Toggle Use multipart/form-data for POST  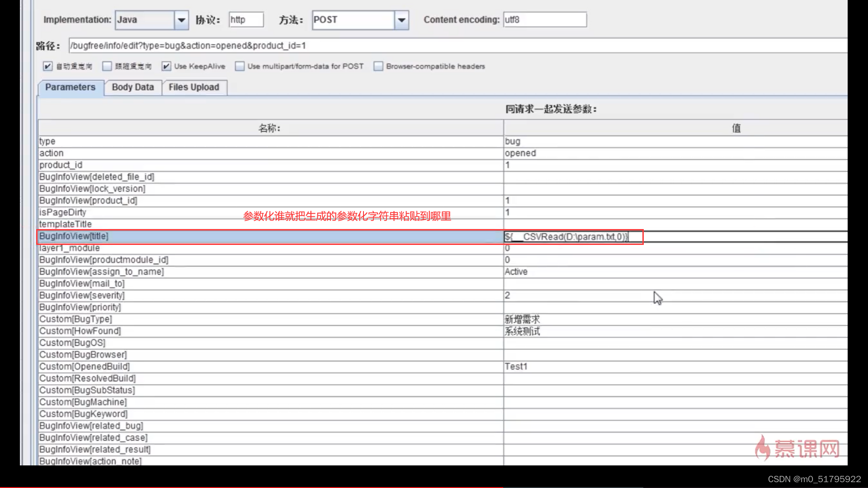click(x=240, y=66)
